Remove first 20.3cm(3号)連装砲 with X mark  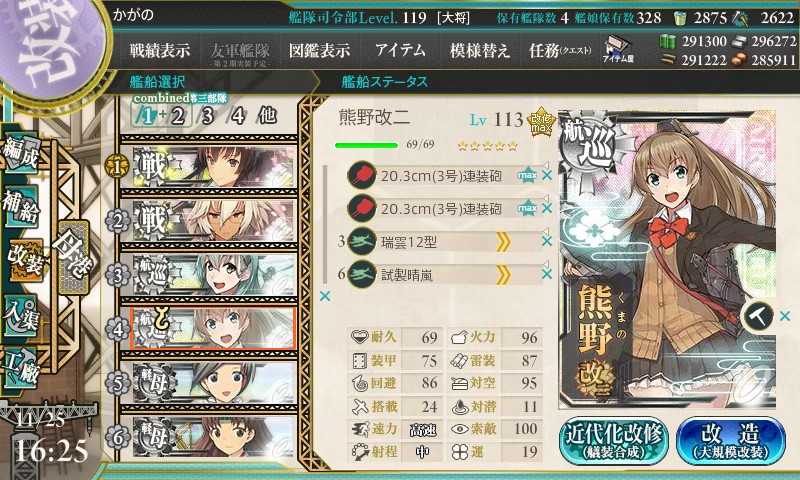(546, 175)
